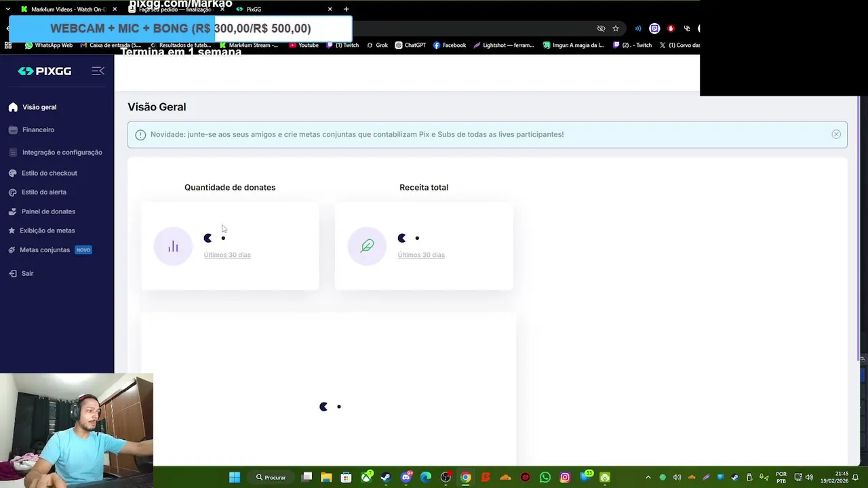Screen dimensions: 868x488
Task: Open Discord from taskbar
Action: click(x=406, y=477)
